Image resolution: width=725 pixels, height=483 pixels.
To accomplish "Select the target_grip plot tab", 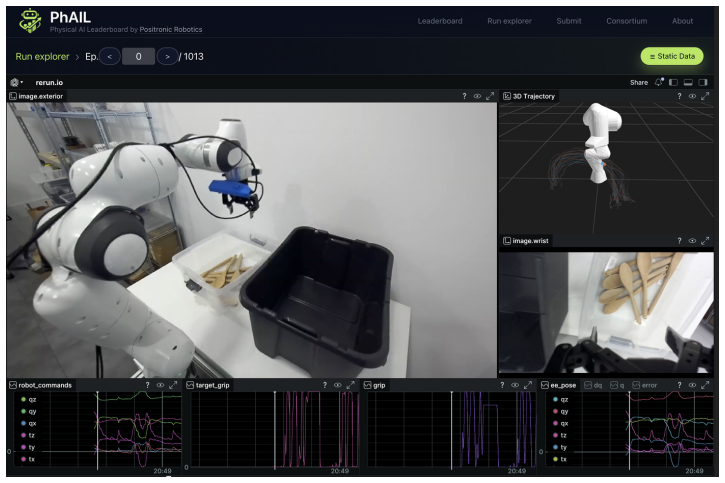I will point(208,385).
